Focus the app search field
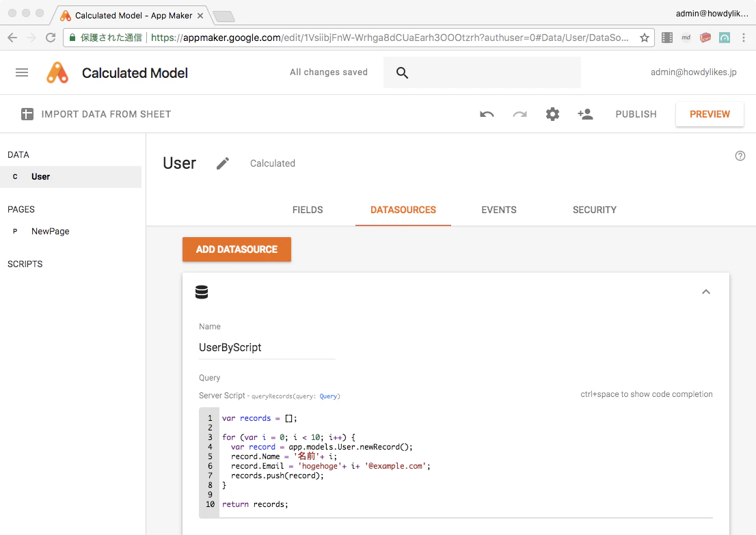This screenshot has width=756, height=535. pos(482,73)
